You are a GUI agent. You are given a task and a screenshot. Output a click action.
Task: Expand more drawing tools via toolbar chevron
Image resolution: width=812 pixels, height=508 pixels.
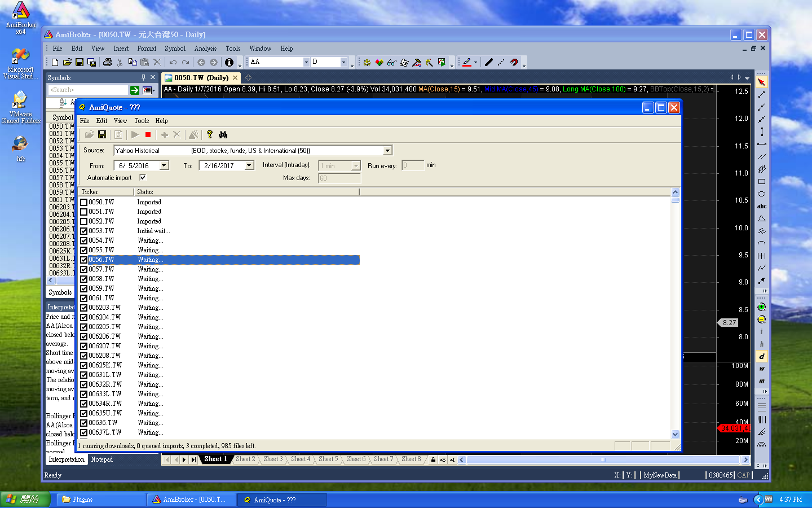click(765, 291)
